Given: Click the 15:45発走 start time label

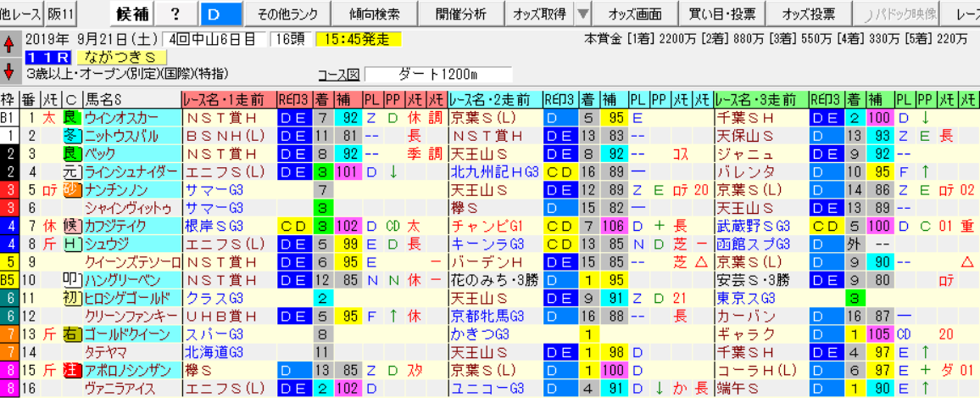Looking at the screenshot, I should pyautogui.click(x=358, y=40).
